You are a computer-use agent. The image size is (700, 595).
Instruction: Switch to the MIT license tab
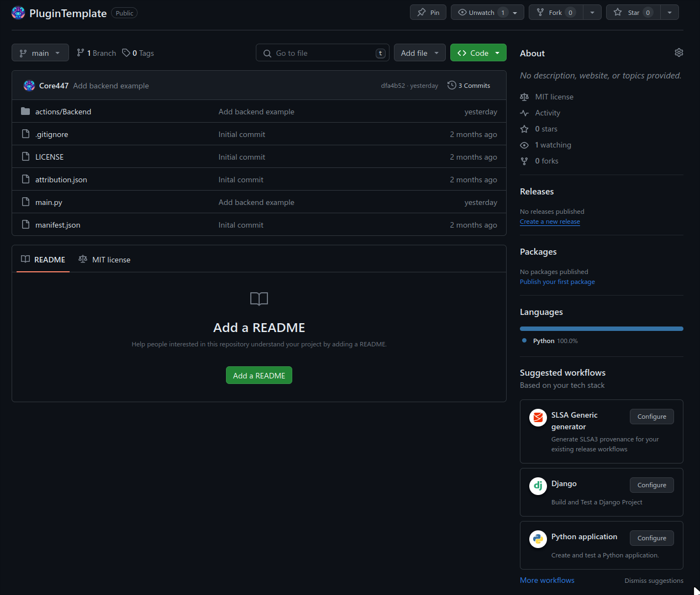click(x=105, y=260)
